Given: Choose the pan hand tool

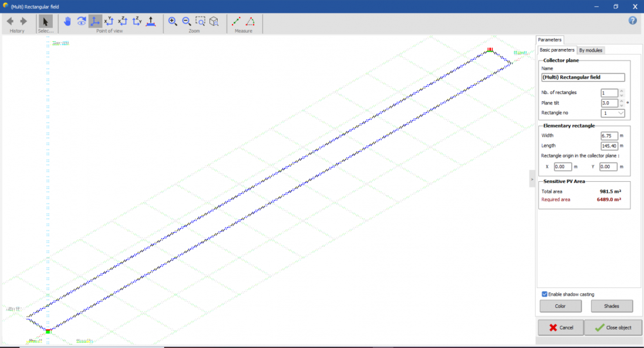Looking at the screenshot, I should [x=68, y=21].
